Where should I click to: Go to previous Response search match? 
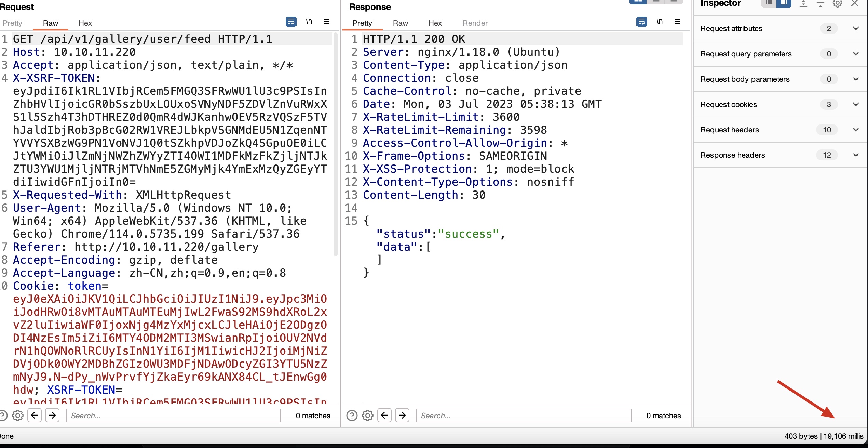pyautogui.click(x=384, y=416)
